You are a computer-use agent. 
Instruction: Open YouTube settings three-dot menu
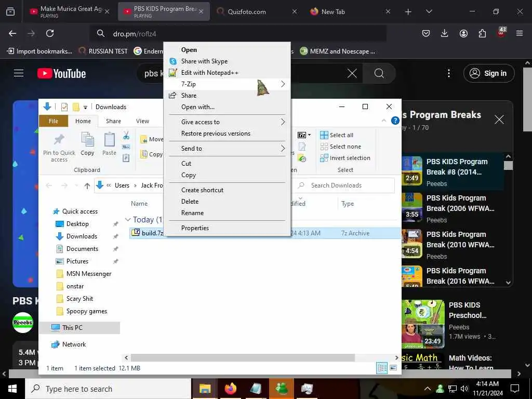(x=449, y=73)
